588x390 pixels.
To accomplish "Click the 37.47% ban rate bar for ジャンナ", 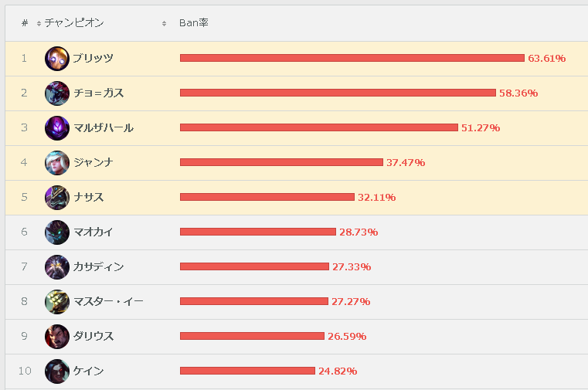I will (x=281, y=162).
